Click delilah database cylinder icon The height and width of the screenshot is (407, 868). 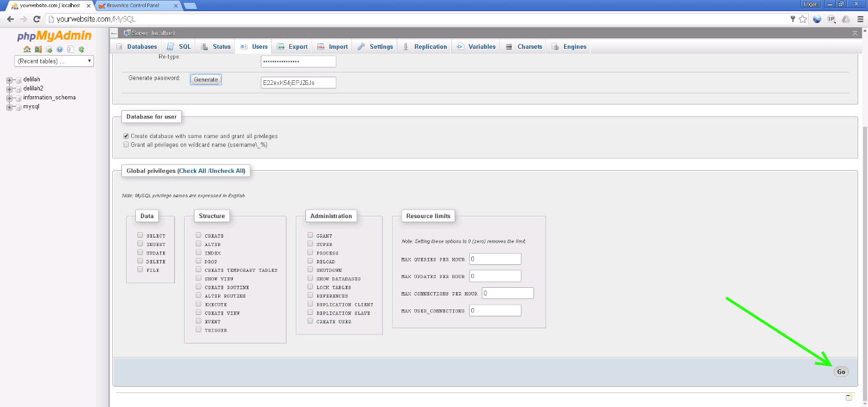18,79
